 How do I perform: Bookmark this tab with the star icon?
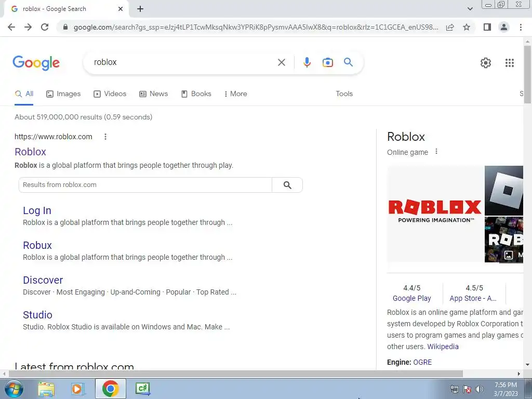point(467,27)
